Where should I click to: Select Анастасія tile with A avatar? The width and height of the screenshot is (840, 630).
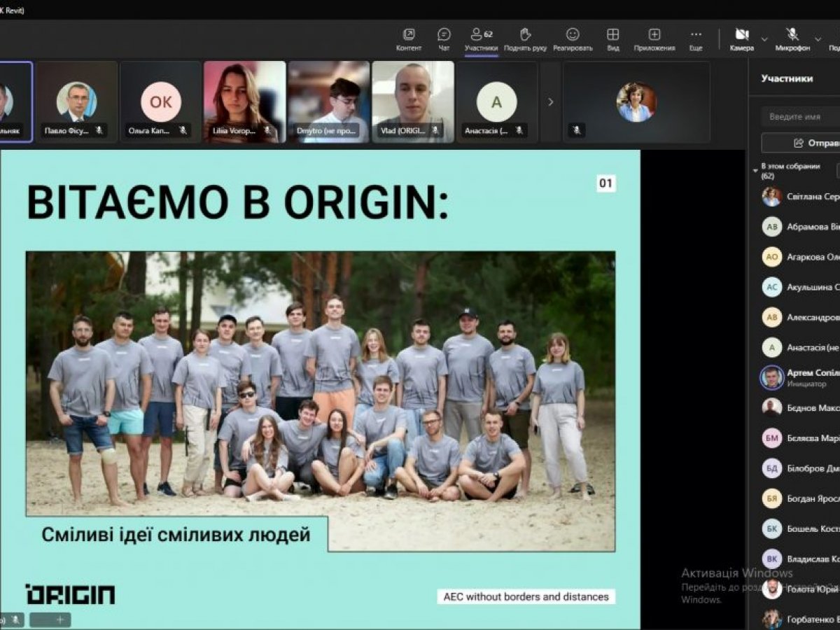point(496,102)
